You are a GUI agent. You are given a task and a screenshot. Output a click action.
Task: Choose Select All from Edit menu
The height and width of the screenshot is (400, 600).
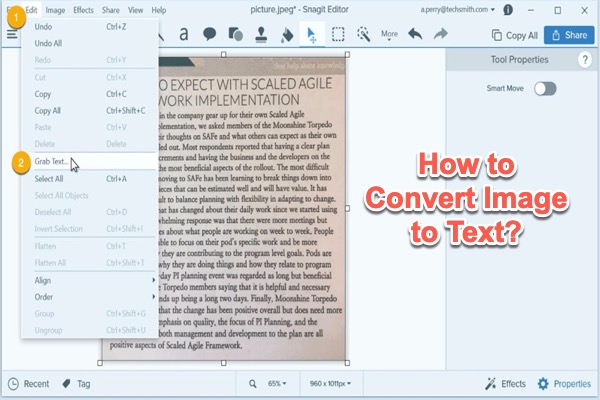click(x=90, y=178)
